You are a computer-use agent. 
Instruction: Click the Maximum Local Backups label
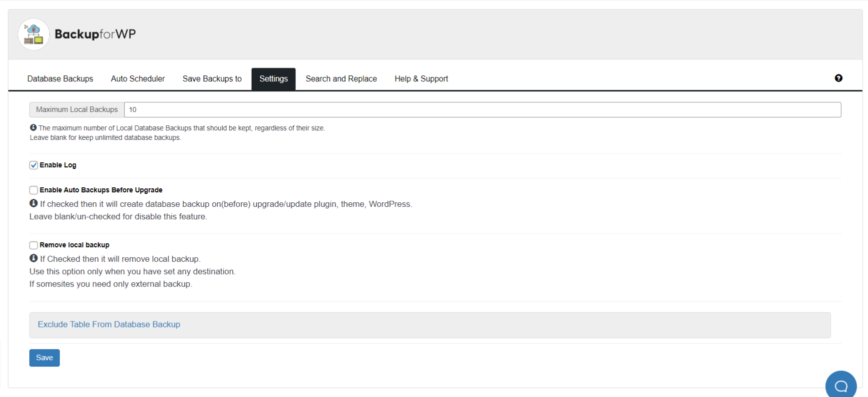pyautogui.click(x=77, y=110)
